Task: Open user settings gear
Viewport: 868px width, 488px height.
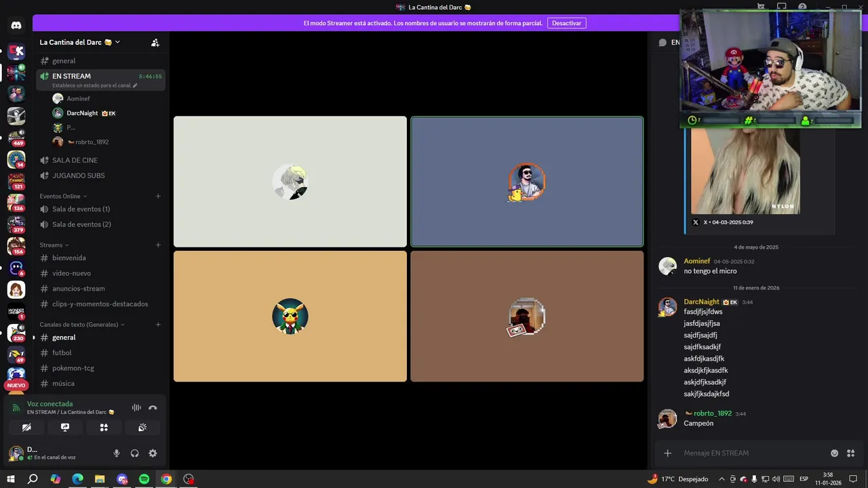Action: [x=153, y=453]
